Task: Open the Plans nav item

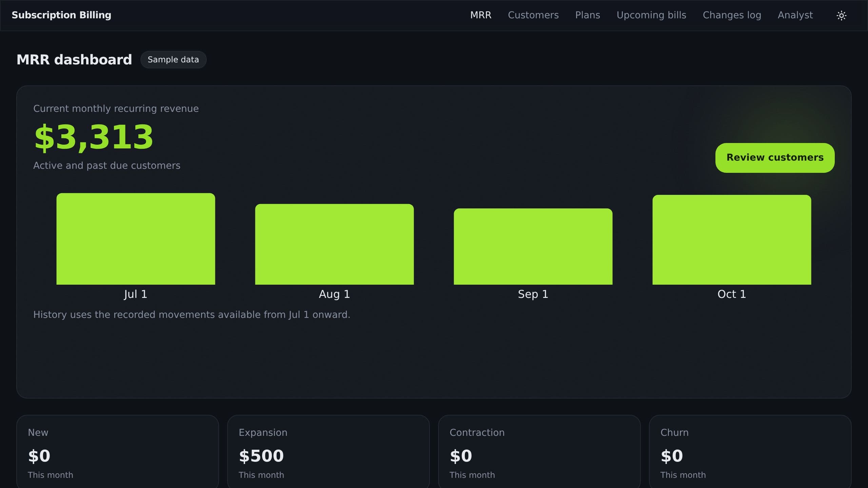Action: [x=587, y=15]
